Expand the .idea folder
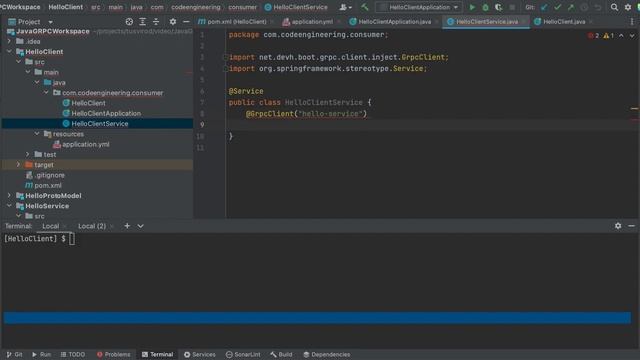The image size is (640, 360). tap(9, 41)
